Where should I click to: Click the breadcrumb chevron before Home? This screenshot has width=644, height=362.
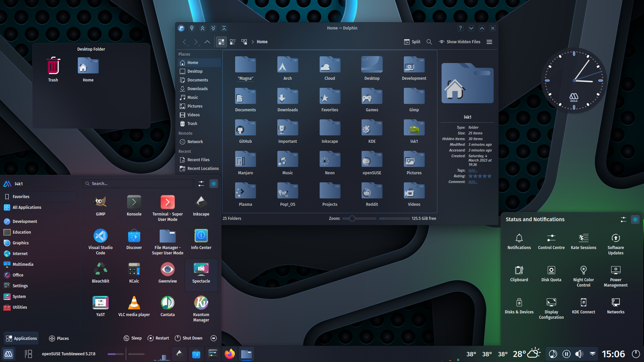[253, 42]
